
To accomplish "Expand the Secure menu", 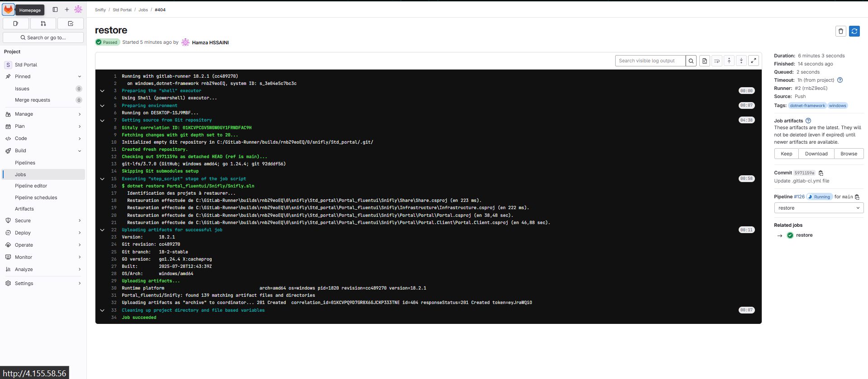I will (x=43, y=221).
